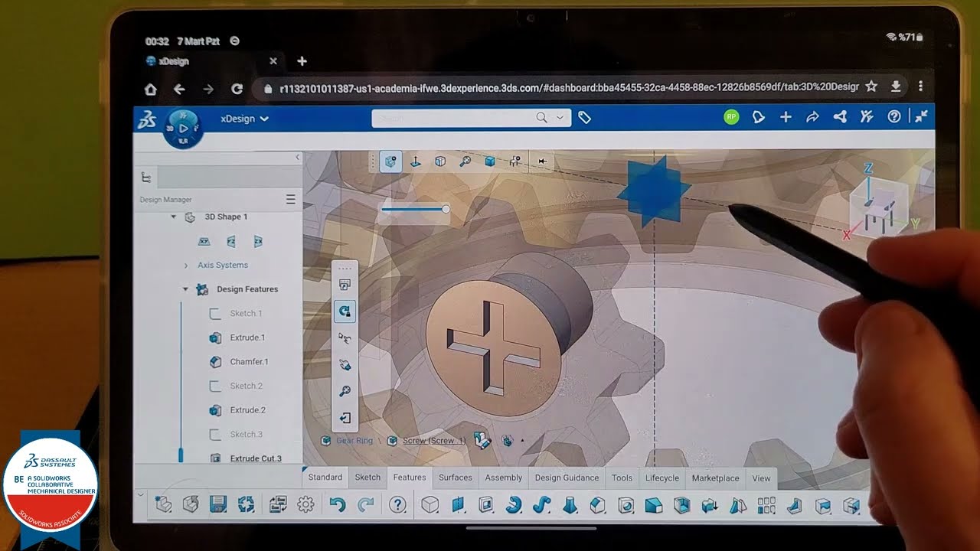This screenshot has width=980, height=551.
Task: Select Extrude.2 feature
Action: point(247,410)
